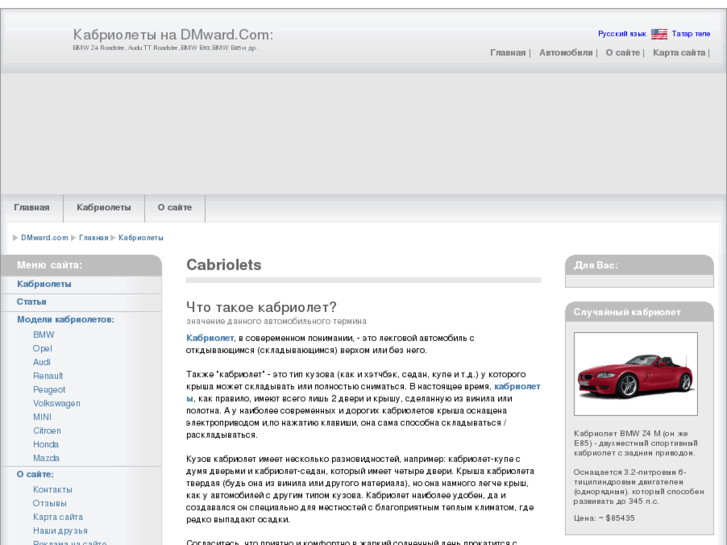Switch language to Татар теле

691,34
